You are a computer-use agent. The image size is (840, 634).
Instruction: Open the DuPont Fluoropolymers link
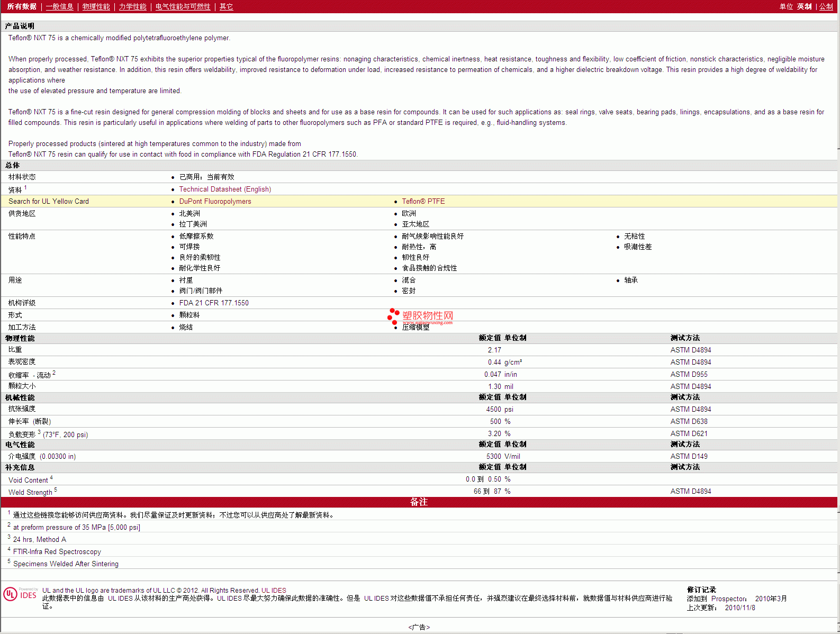coord(215,201)
